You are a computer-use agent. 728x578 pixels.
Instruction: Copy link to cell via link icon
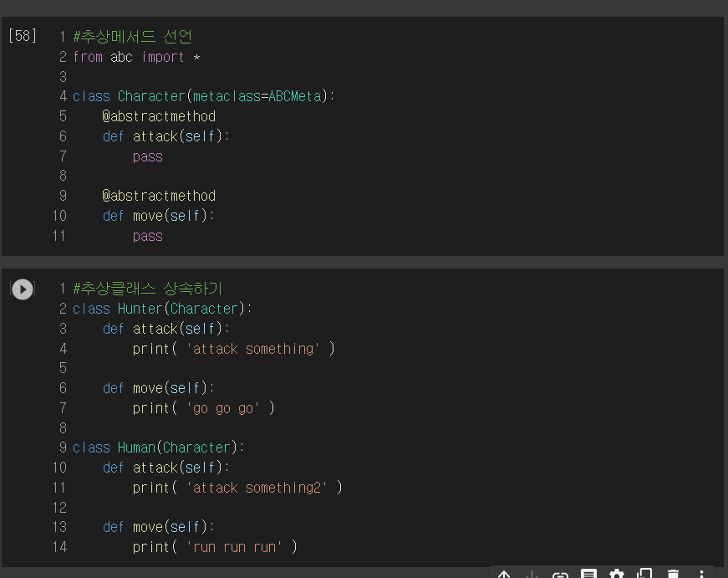tap(560, 575)
